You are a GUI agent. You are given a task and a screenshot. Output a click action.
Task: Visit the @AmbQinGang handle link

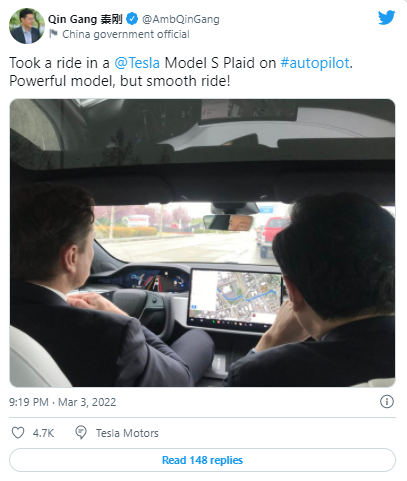[181, 19]
